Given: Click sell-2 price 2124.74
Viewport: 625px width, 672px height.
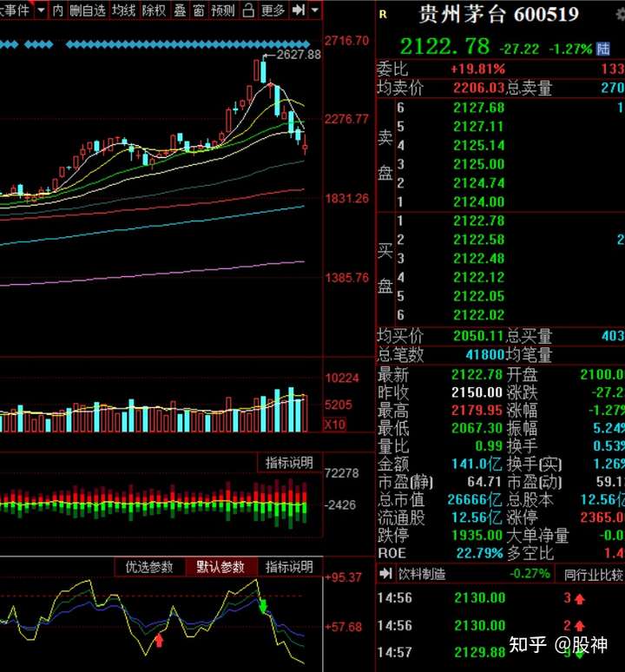Looking at the screenshot, I should click(x=479, y=183).
